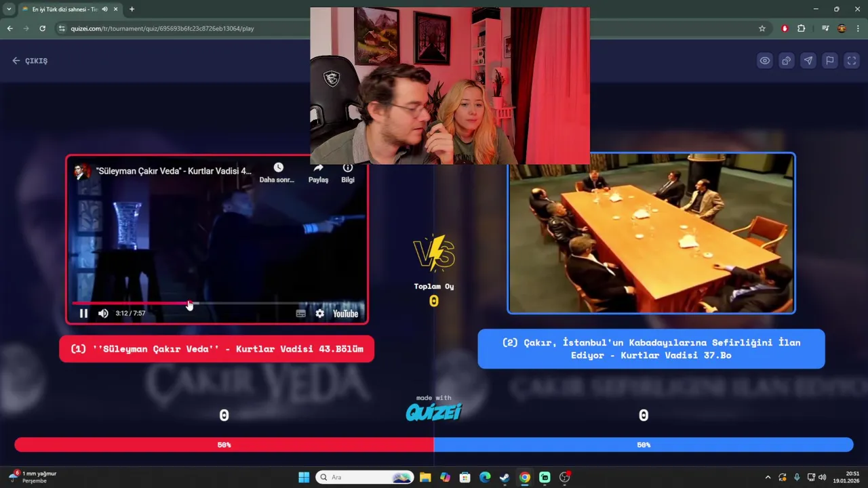The height and width of the screenshot is (488, 868).
Task: Go forward in browser
Action: 26,28
